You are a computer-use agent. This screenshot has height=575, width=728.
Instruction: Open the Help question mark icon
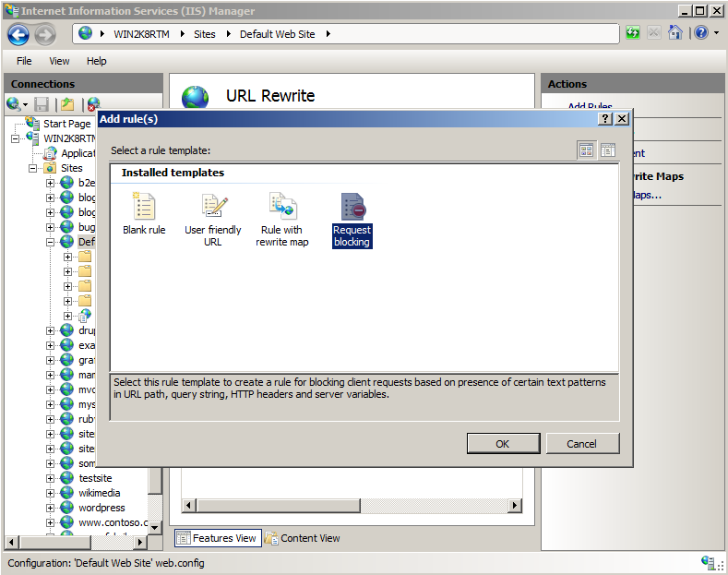coord(699,33)
